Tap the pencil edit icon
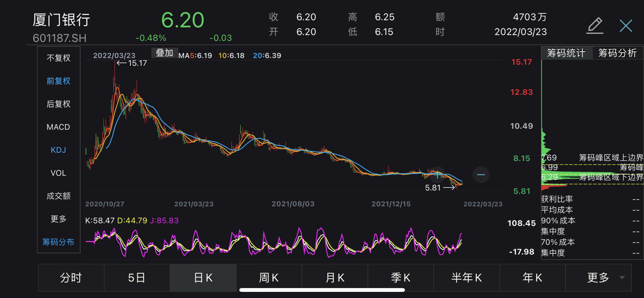The height and width of the screenshot is (298, 644). (595, 25)
